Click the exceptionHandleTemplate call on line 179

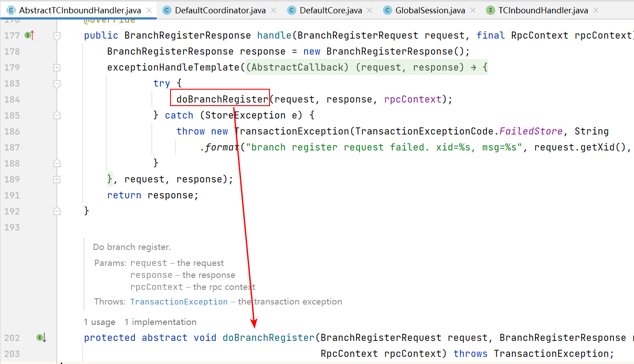pyautogui.click(x=174, y=67)
